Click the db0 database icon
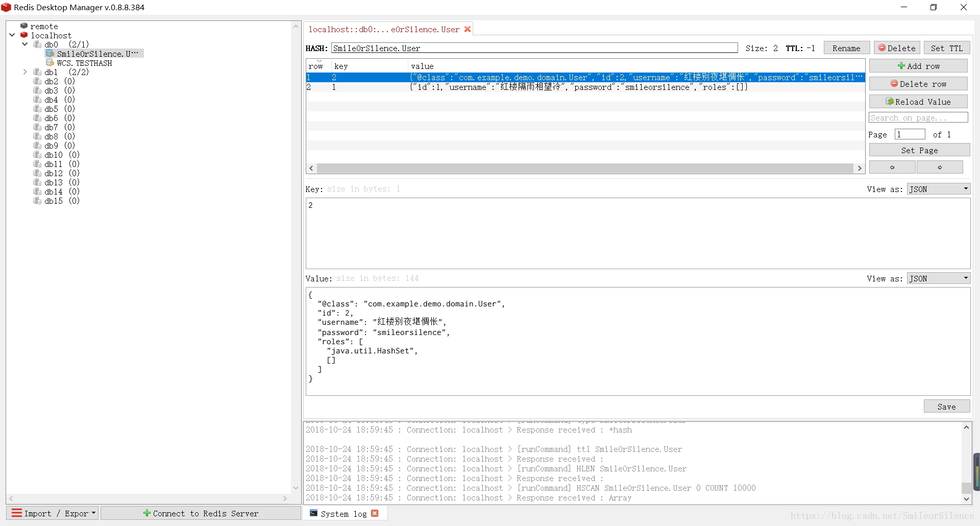 (x=37, y=44)
